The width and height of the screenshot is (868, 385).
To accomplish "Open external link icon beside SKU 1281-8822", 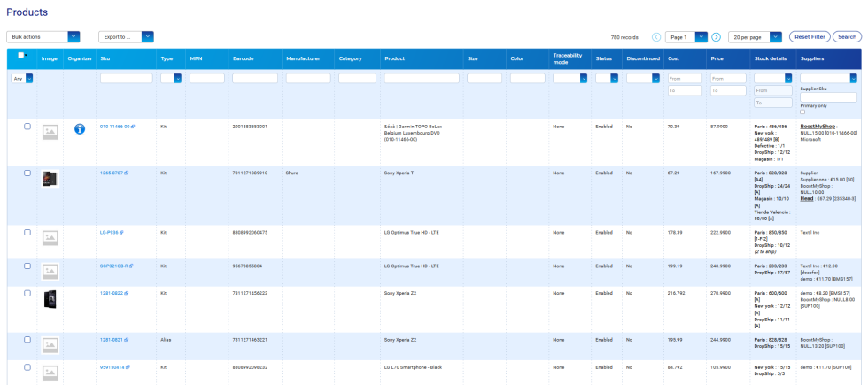I will [x=129, y=292].
